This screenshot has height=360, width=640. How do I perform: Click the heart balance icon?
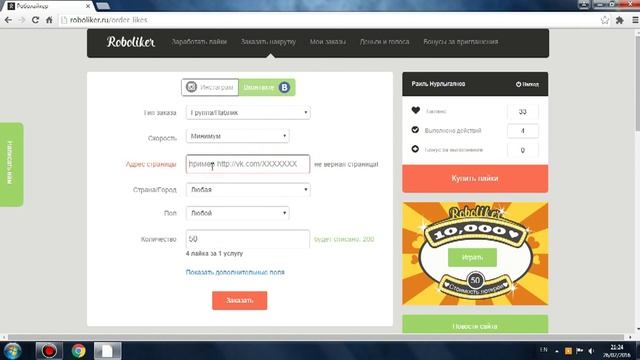pos(416,110)
